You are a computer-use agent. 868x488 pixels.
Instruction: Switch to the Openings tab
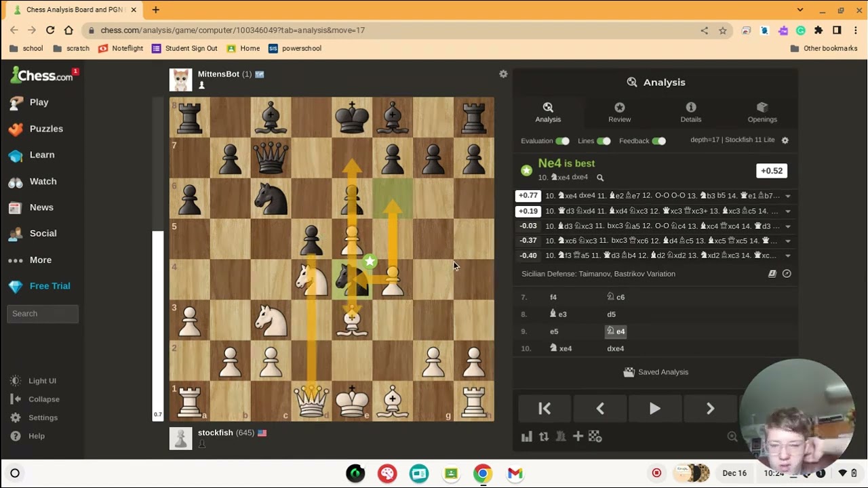click(762, 113)
